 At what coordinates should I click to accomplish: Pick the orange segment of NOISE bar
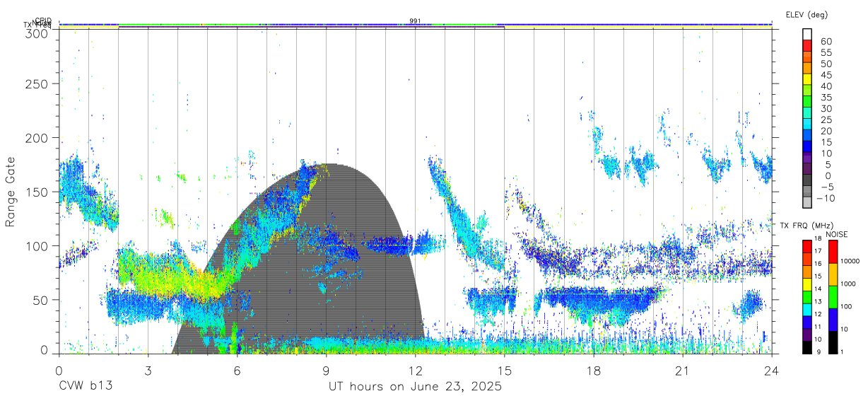click(832, 274)
